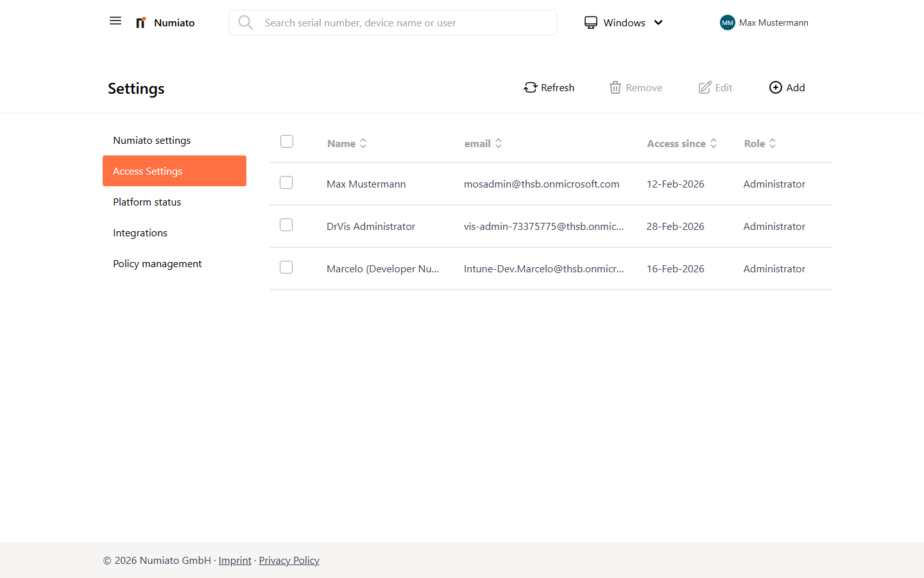
Task: Open the Policy management section
Action: [157, 263]
